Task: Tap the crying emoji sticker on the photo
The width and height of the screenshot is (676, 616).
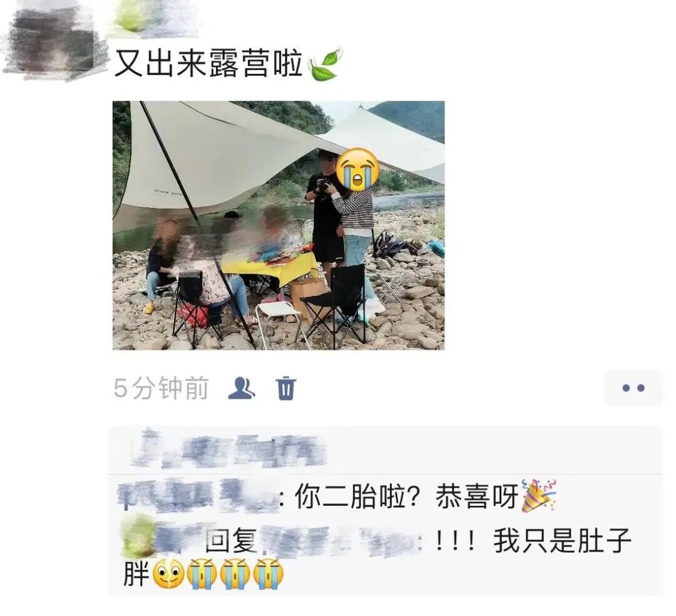Action: click(x=357, y=170)
